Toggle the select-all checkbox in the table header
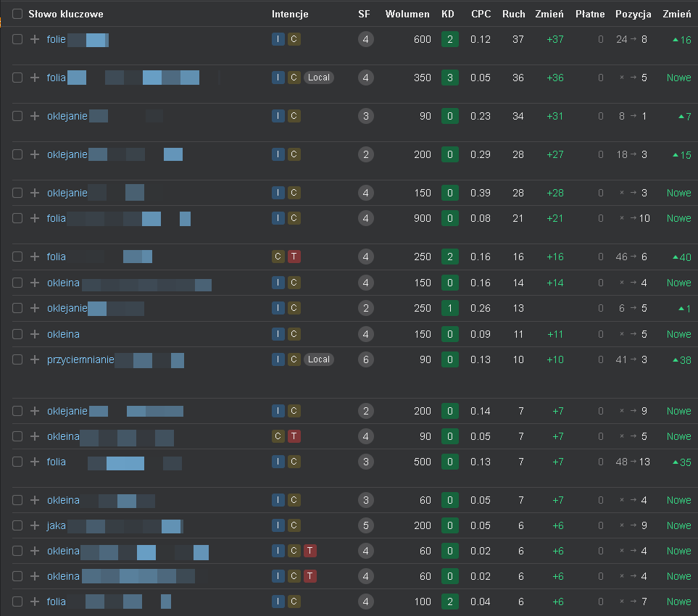 click(17, 14)
